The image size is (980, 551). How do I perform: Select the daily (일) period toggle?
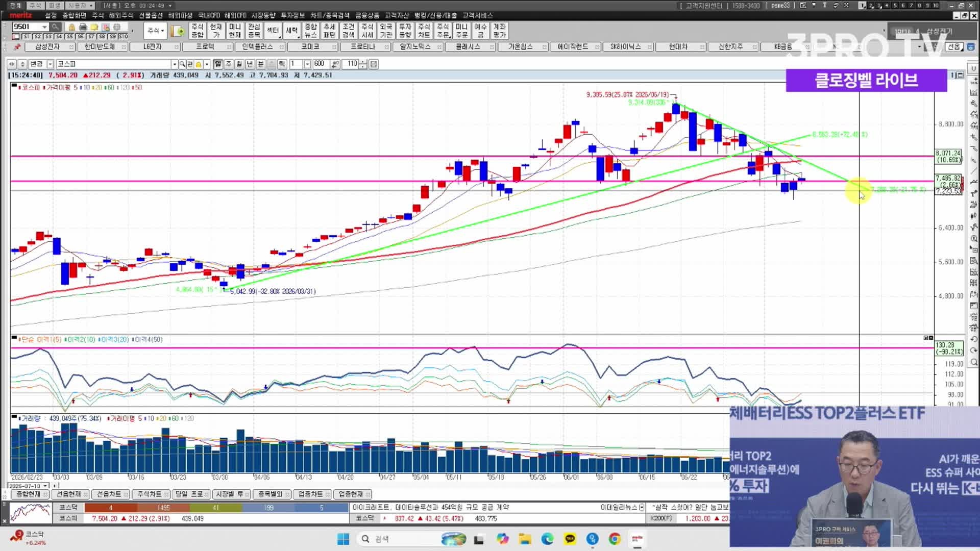point(218,64)
